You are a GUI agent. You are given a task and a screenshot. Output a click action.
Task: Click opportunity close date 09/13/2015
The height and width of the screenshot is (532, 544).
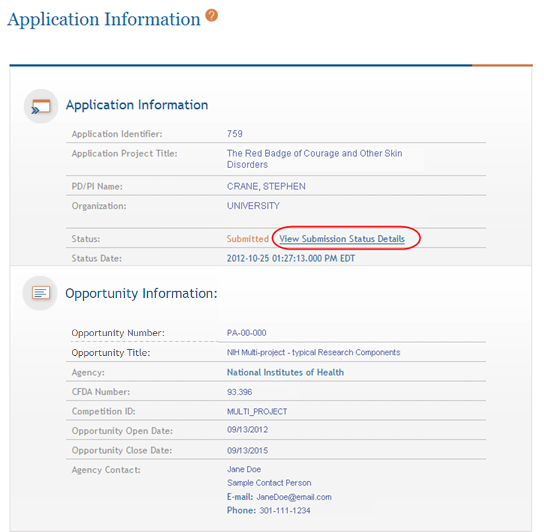[248, 450]
